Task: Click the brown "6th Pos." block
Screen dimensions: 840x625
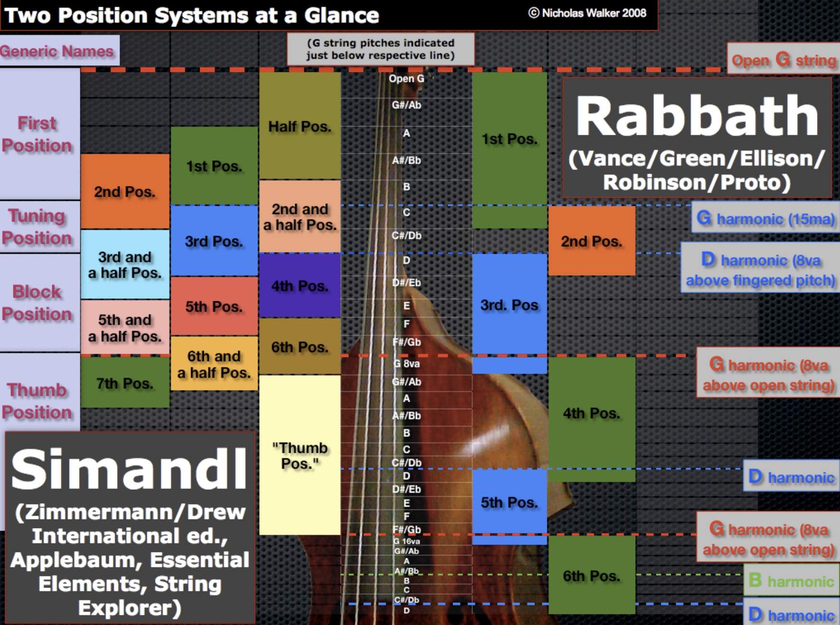Action: pyautogui.click(x=300, y=346)
